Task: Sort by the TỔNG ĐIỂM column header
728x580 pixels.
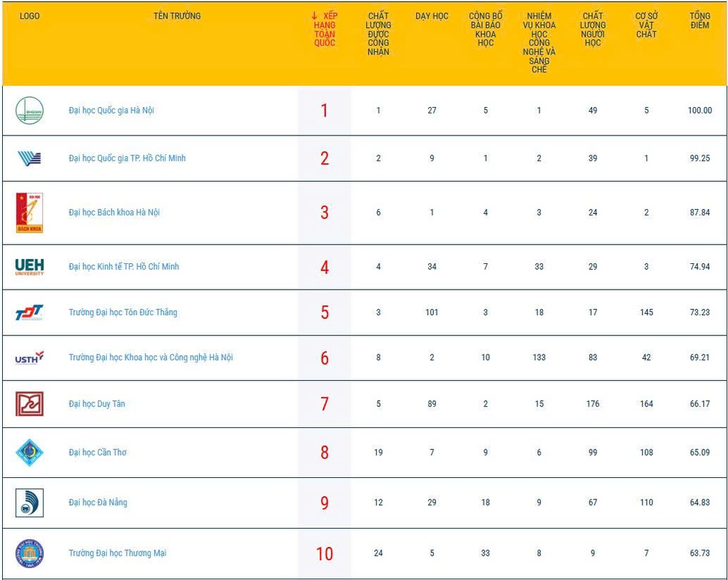Action: [x=699, y=19]
